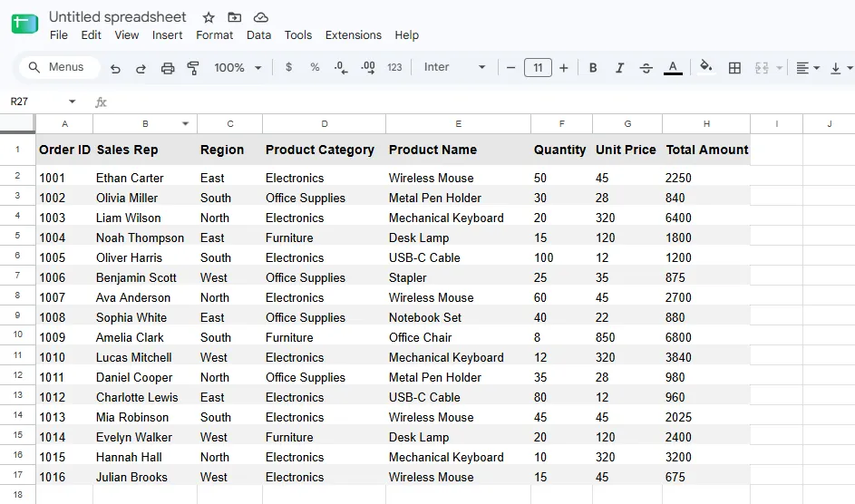Increase font size with plus button

(564, 68)
